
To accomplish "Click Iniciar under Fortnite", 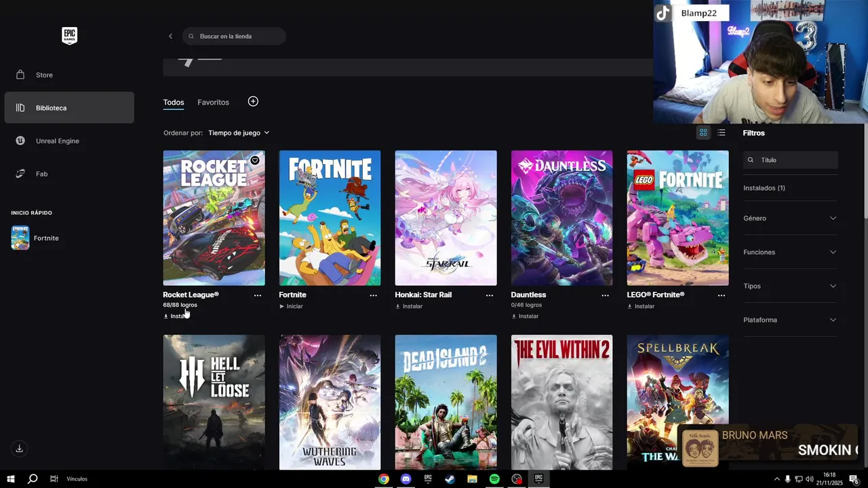I will [291, 306].
